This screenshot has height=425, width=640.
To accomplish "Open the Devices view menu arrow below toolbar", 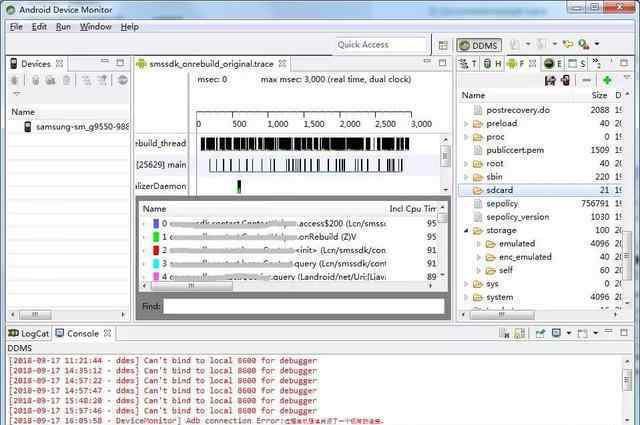I will coord(16,94).
